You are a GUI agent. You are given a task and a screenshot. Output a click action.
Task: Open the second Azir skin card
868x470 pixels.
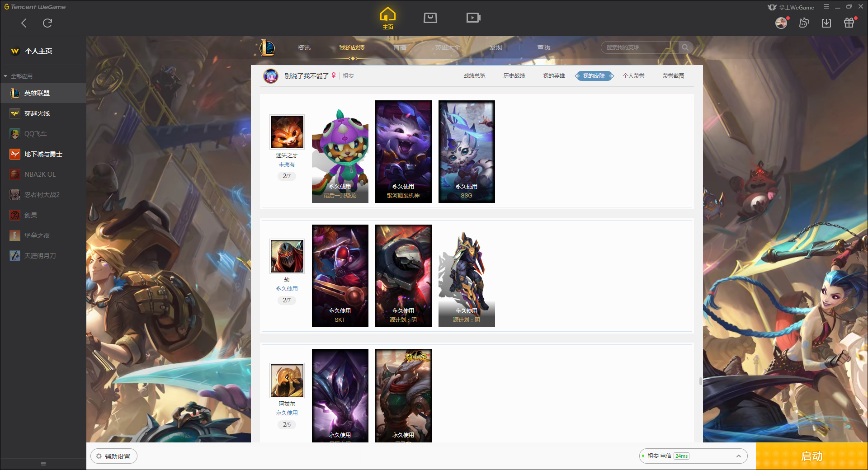tap(403, 395)
